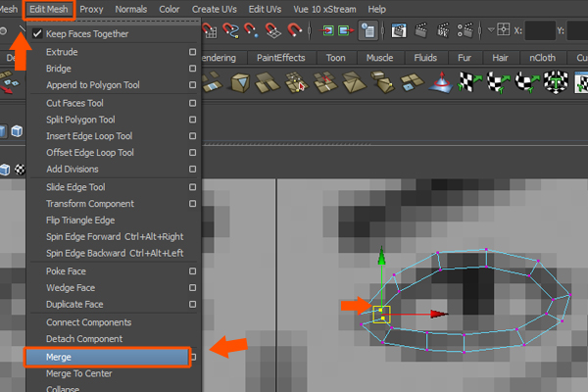Open the Vue 10 xStream menu
The width and height of the screenshot is (588, 392).
click(x=324, y=9)
